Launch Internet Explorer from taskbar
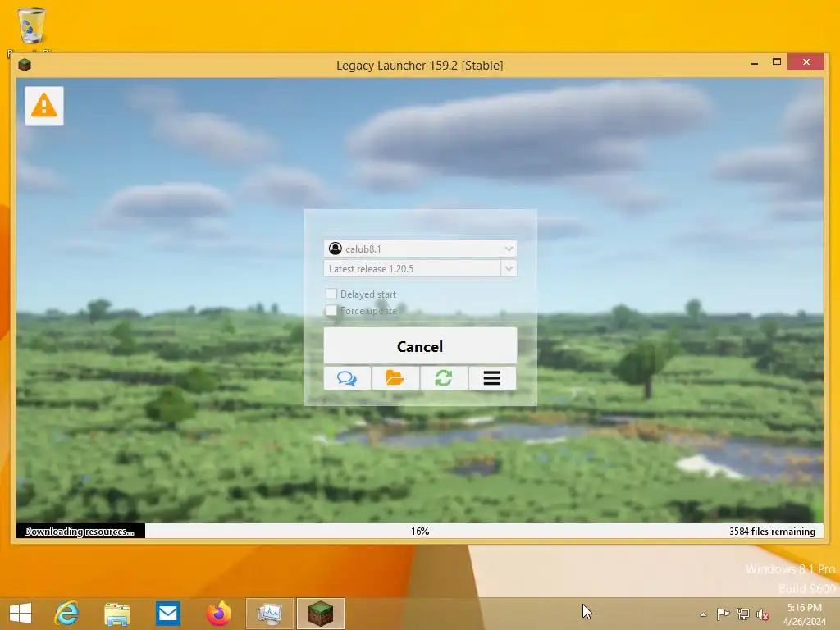The width and height of the screenshot is (840, 630). (x=67, y=614)
